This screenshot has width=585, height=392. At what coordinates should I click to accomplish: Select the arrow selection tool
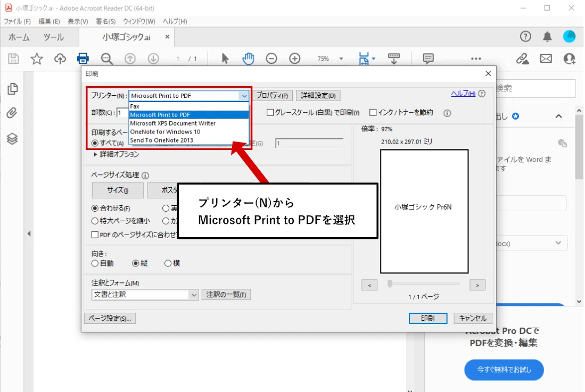coord(225,59)
